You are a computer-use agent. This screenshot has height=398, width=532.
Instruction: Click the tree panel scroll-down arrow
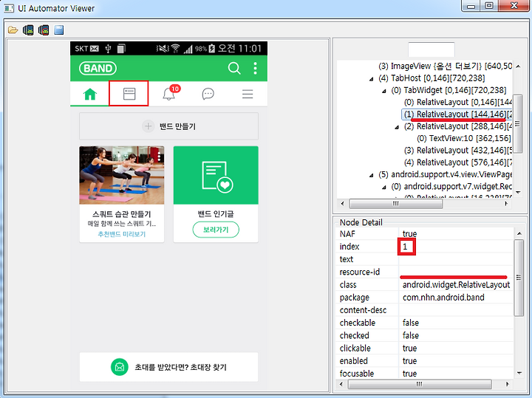(x=518, y=192)
